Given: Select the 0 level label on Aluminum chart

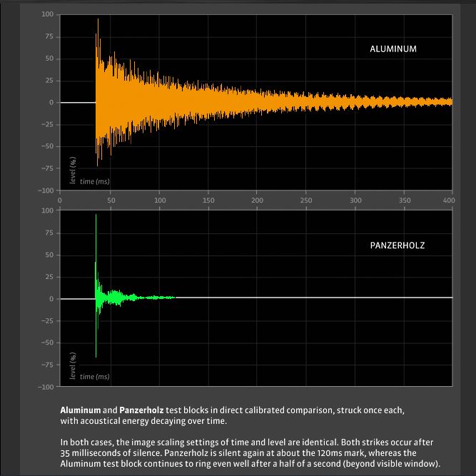Looking at the screenshot, I should [51, 102].
